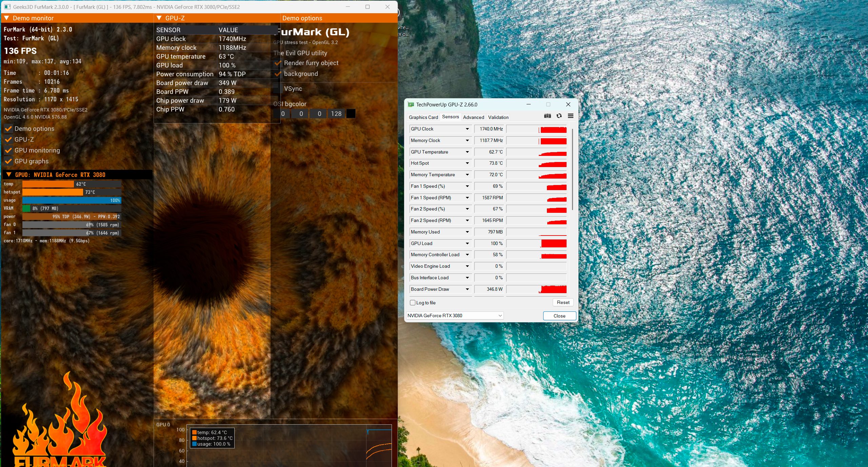Open the GPU Temperature sensor dropdown
The width and height of the screenshot is (868, 467).
pyautogui.click(x=467, y=152)
